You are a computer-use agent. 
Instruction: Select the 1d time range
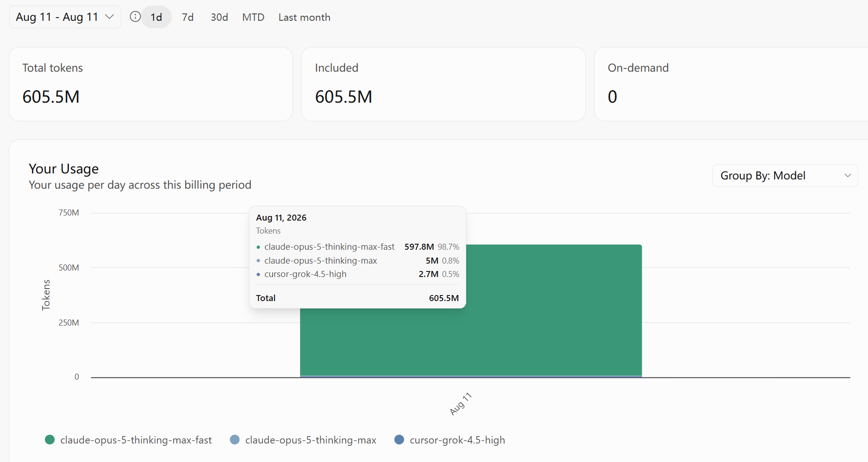[x=156, y=17]
